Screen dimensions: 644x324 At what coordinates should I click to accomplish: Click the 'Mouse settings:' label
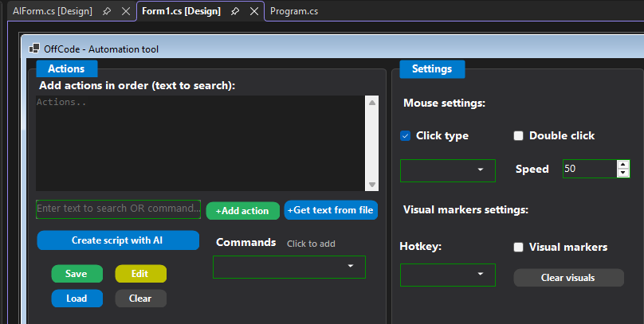click(445, 103)
